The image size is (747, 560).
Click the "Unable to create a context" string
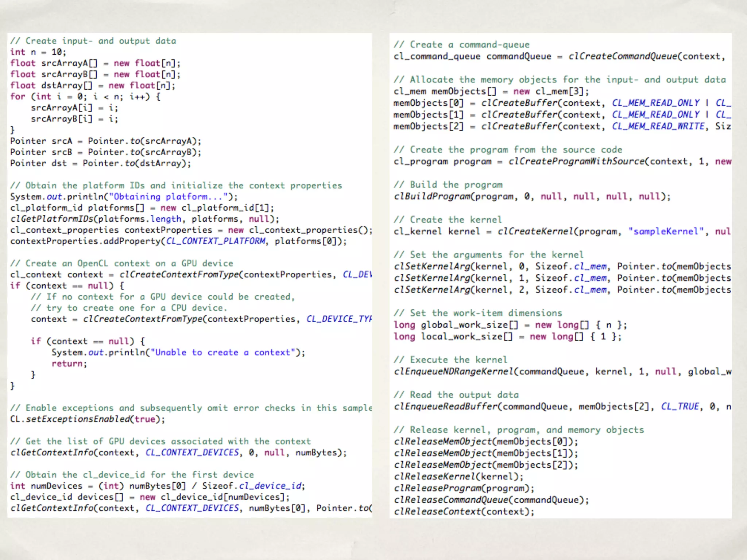[222, 353]
